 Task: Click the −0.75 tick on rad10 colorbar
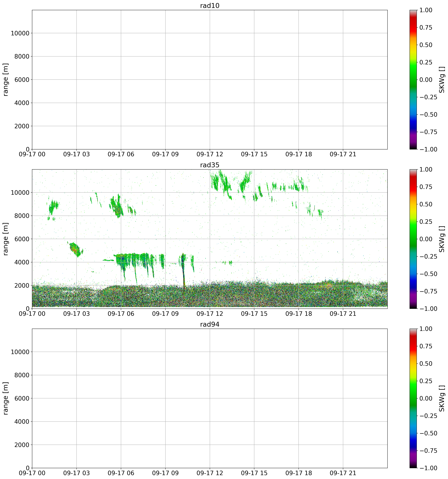pyautogui.click(x=428, y=132)
